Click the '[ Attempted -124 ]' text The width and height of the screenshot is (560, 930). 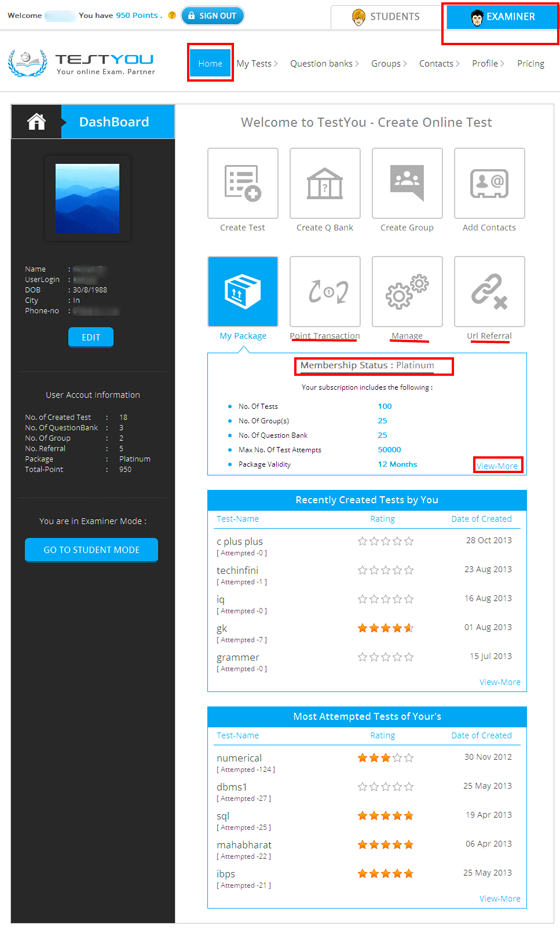tap(246, 769)
